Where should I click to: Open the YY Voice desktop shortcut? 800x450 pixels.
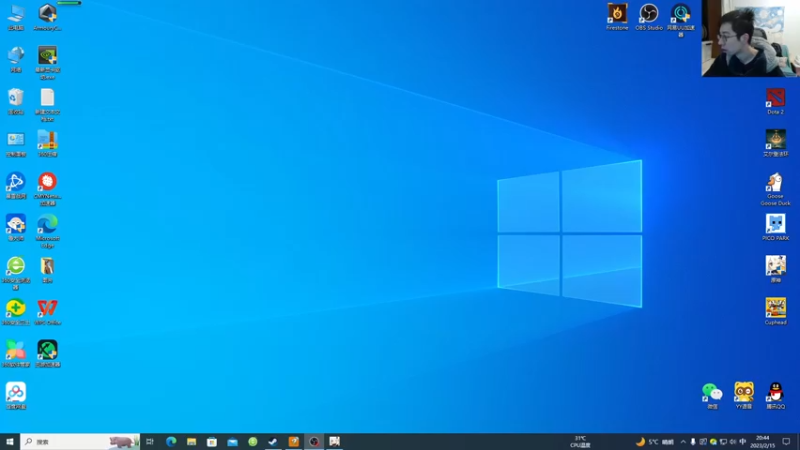(744, 396)
